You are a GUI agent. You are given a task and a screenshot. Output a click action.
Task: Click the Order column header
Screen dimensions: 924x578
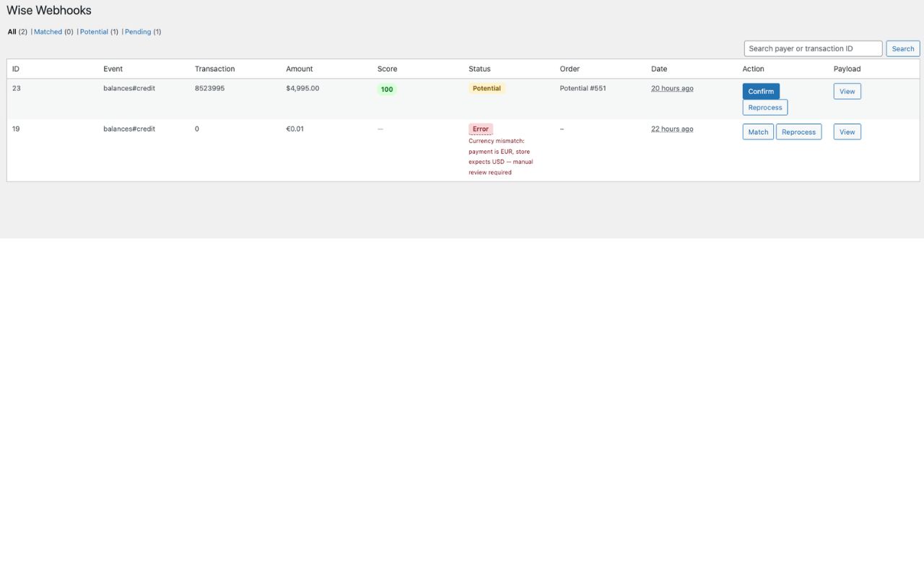[x=570, y=69]
